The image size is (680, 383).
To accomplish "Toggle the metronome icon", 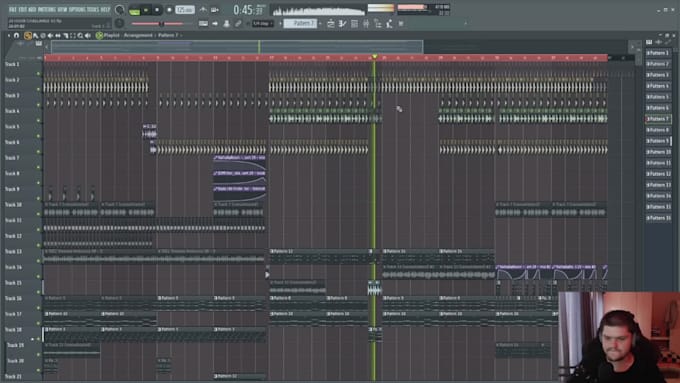I will [x=203, y=10].
